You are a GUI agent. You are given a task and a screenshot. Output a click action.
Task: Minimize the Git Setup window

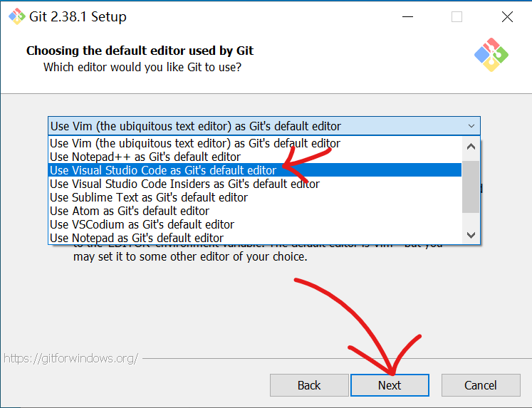tap(407, 17)
